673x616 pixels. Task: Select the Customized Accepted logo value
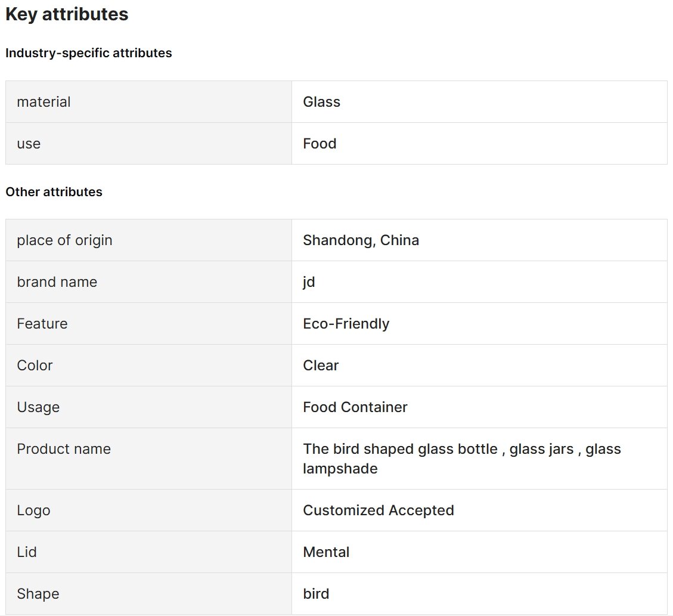[x=378, y=510]
